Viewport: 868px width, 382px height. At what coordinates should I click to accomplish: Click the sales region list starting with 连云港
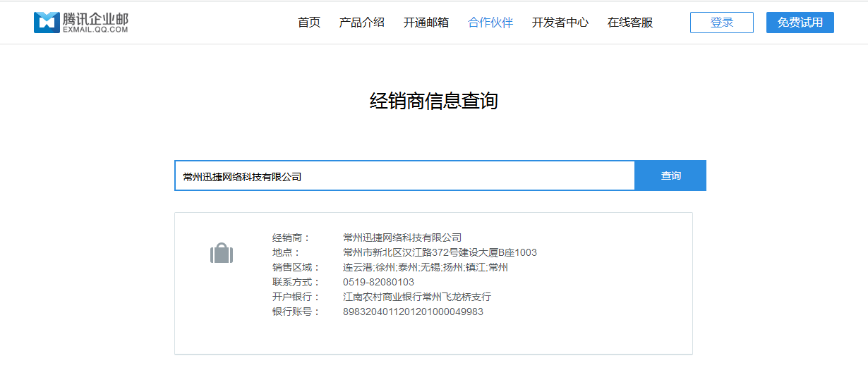426,267
